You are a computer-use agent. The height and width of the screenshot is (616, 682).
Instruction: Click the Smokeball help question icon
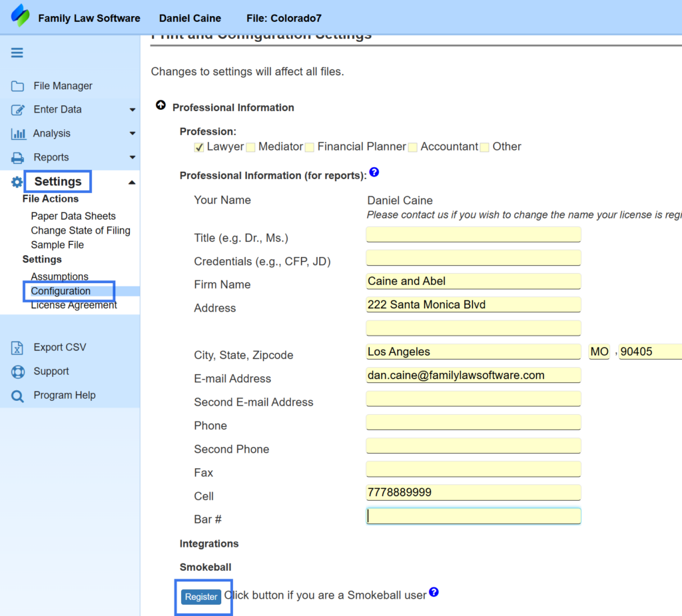coord(434,592)
